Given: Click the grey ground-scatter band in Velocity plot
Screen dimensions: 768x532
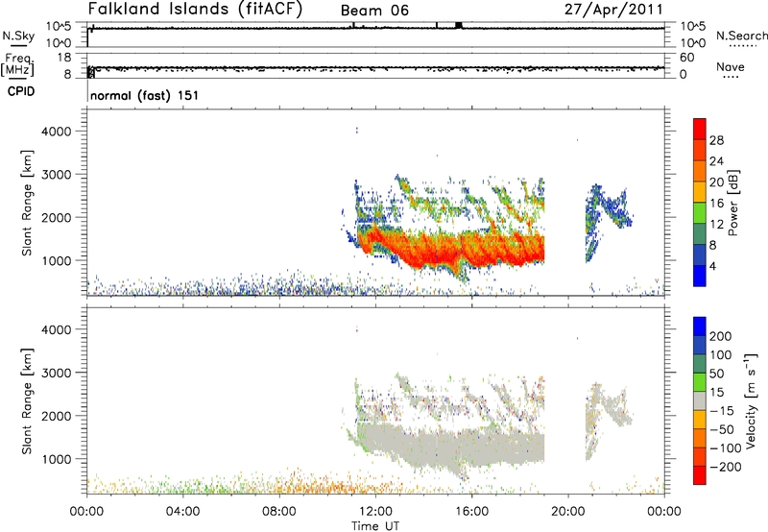Looking at the screenshot, I should point(450,446).
